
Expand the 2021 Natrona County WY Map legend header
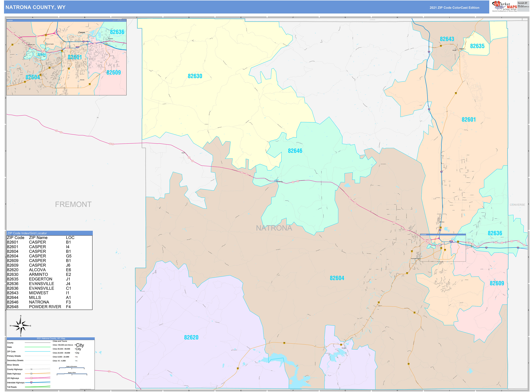[x=51, y=338]
